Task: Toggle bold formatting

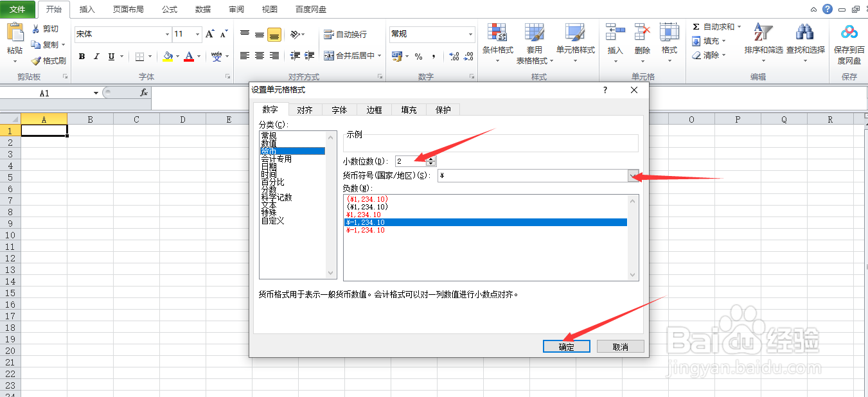Action: pos(82,57)
